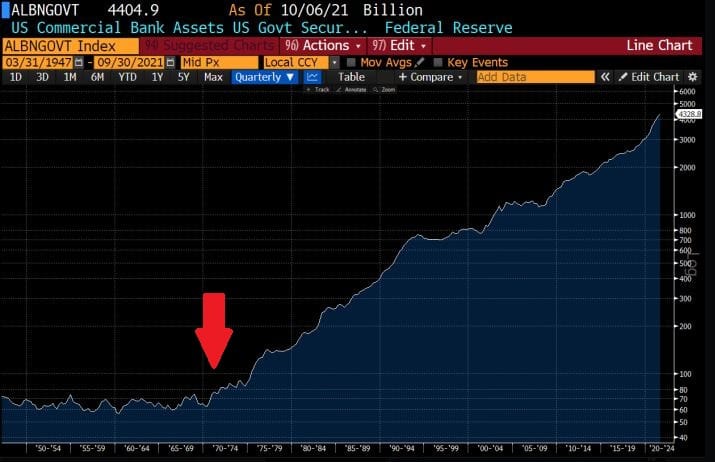Click the end date field 09/30/2021
715x462 pixels.
[130, 62]
